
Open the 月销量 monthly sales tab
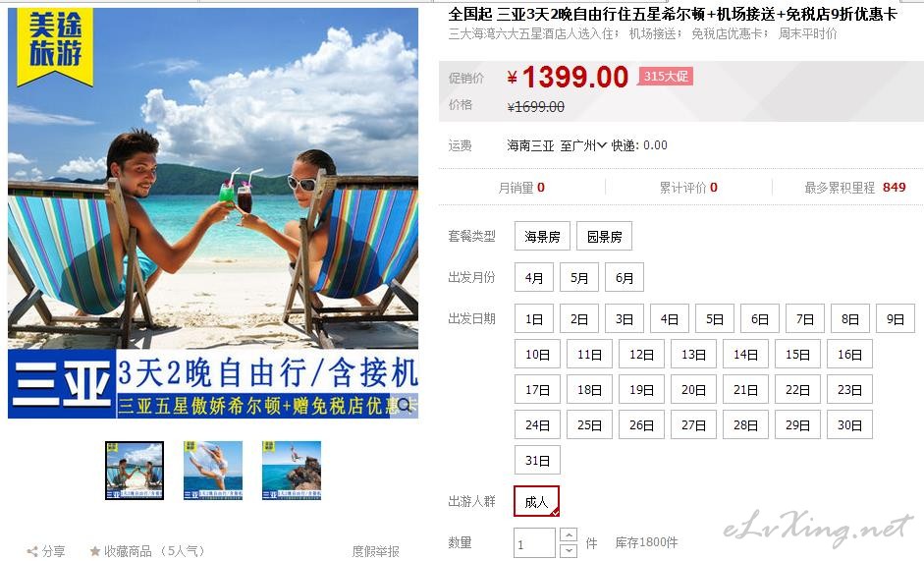point(521,188)
